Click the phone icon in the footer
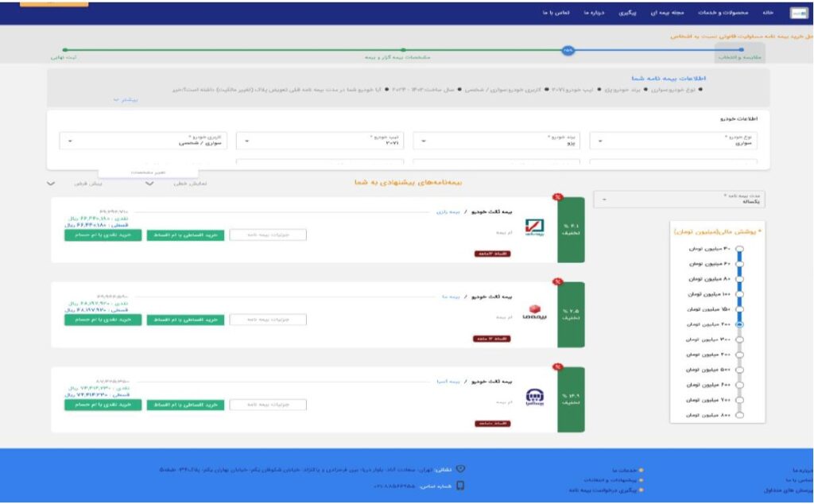The image size is (814, 504). [x=459, y=487]
